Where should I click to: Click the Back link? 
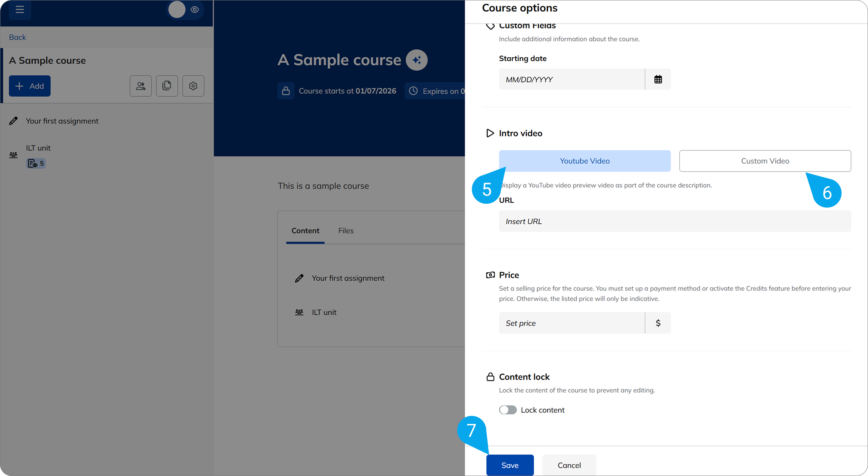point(17,37)
